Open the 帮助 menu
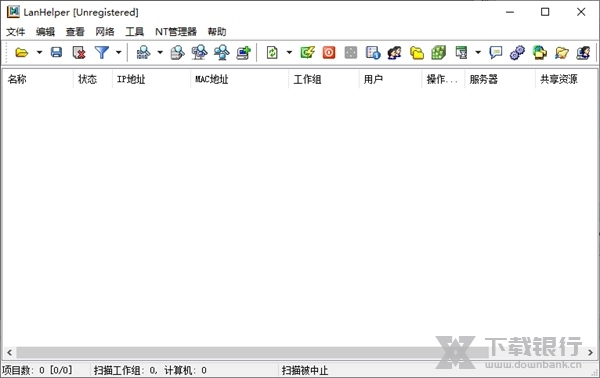 tap(217, 32)
